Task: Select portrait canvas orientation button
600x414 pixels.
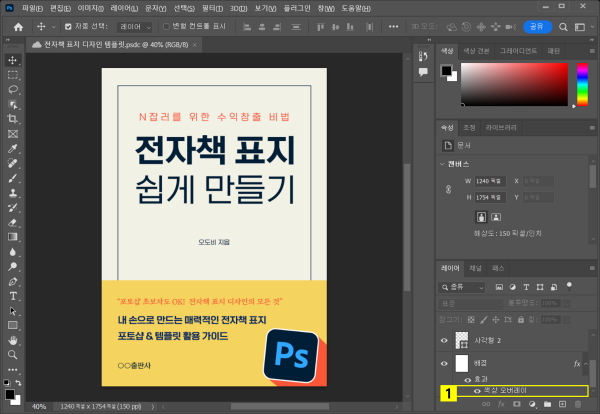Action: tap(481, 216)
